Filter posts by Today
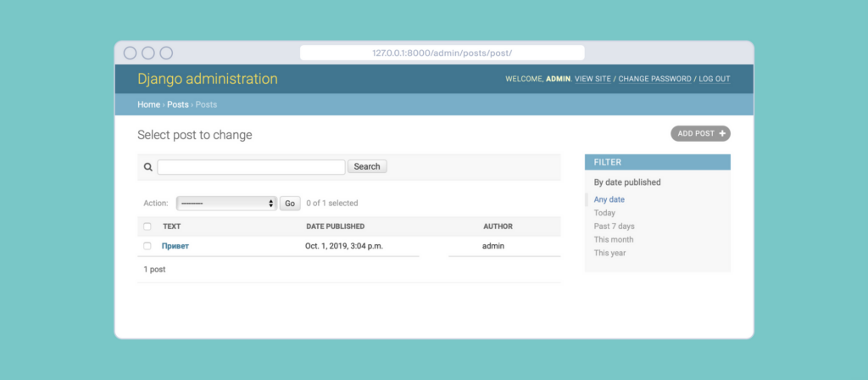This screenshot has width=868, height=380. pos(604,213)
